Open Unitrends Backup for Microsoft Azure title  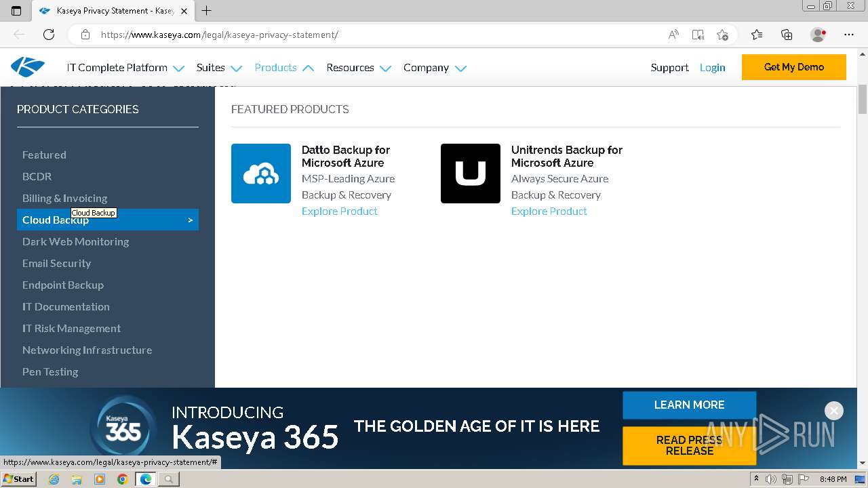[567, 156]
